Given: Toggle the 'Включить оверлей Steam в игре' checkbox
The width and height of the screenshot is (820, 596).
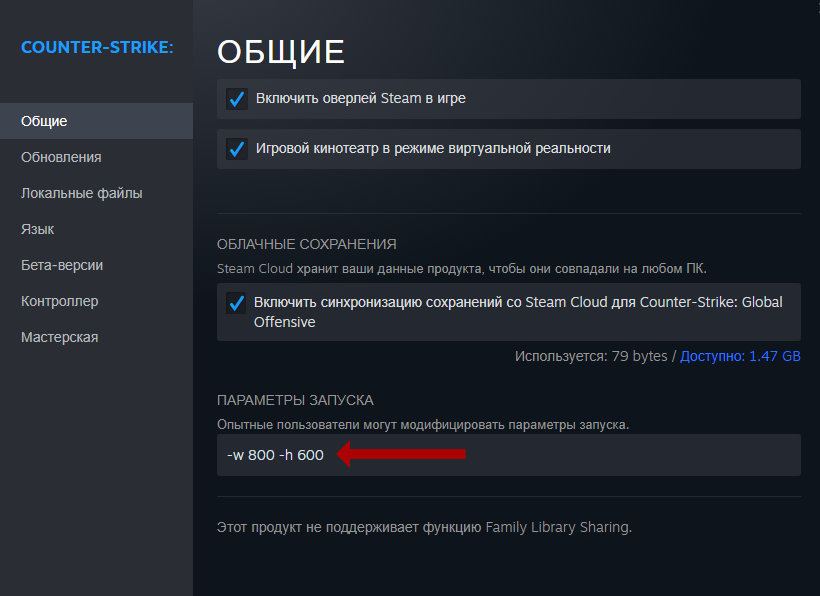Looking at the screenshot, I should coord(237,99).
